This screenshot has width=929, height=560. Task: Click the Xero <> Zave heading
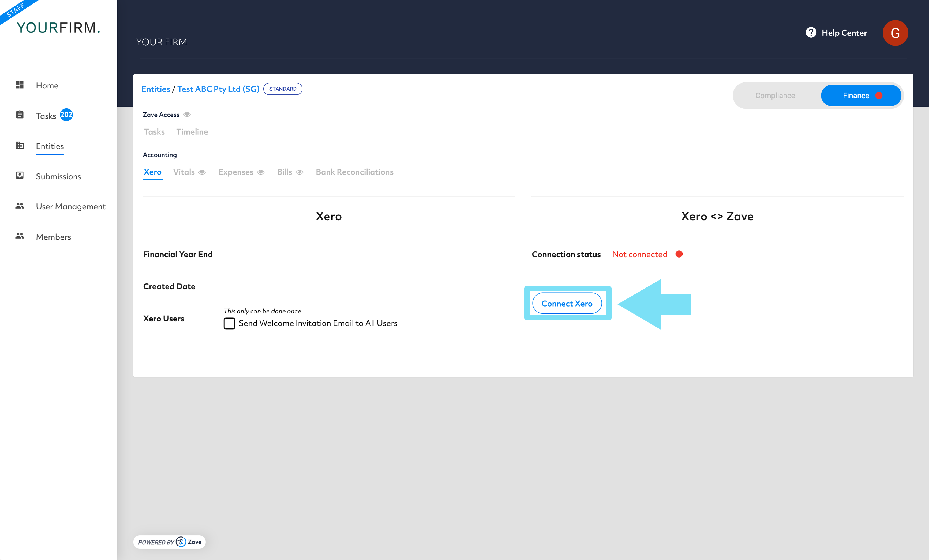click(717, 216)
